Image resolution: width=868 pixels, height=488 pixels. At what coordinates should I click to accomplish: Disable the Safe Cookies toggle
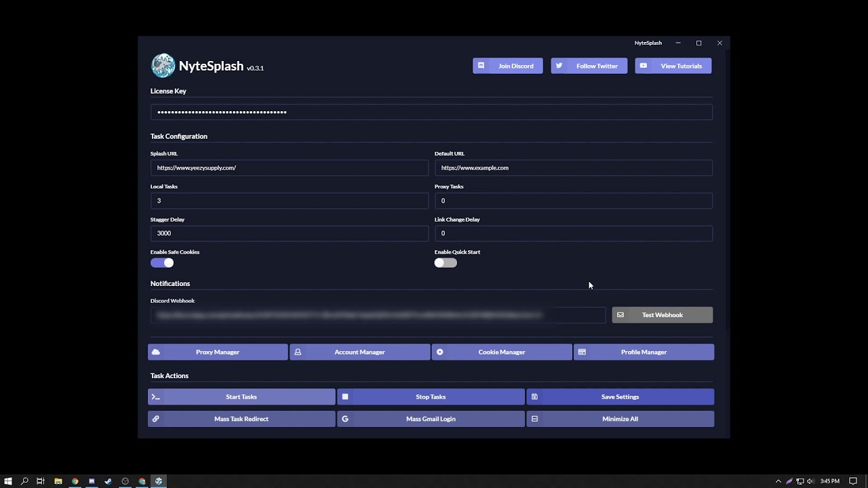tap(162, 263)
